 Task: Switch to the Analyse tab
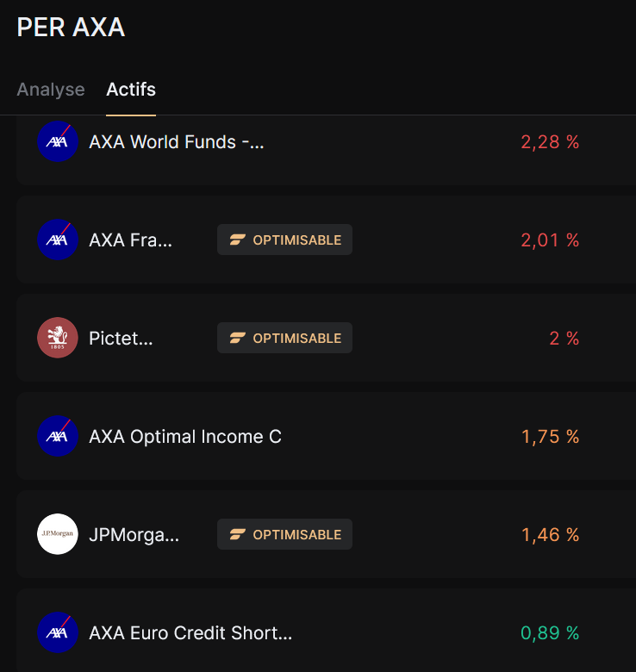51,90
